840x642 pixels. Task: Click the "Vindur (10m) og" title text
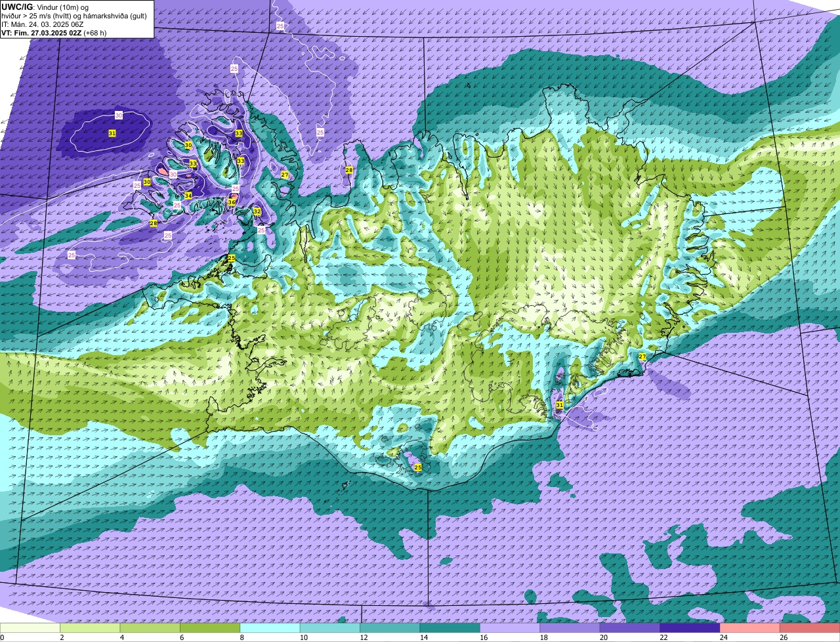tap(64, 7)
